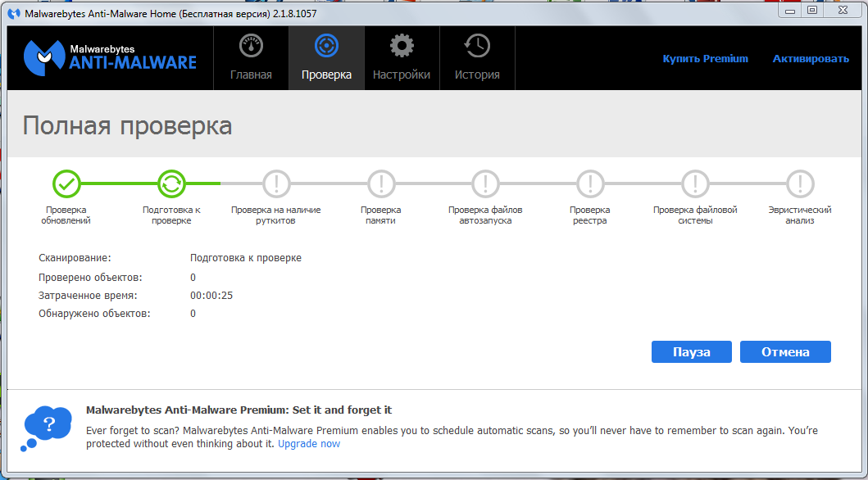Click the Обнаружено объектов: label
Screen dimensions: 868x480
94,314
